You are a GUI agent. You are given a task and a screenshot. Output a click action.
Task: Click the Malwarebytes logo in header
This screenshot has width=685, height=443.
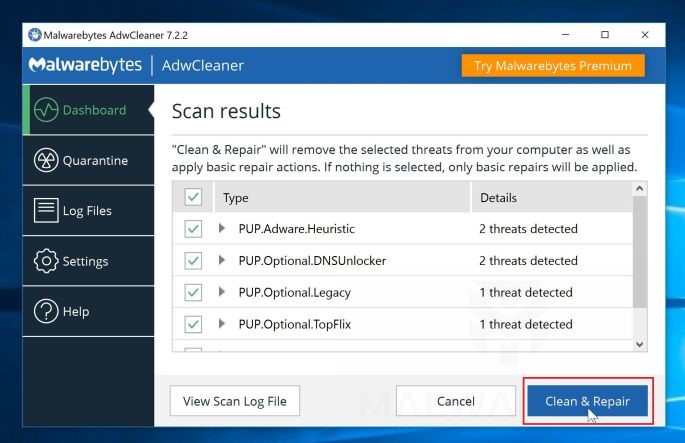pos(85,65)
